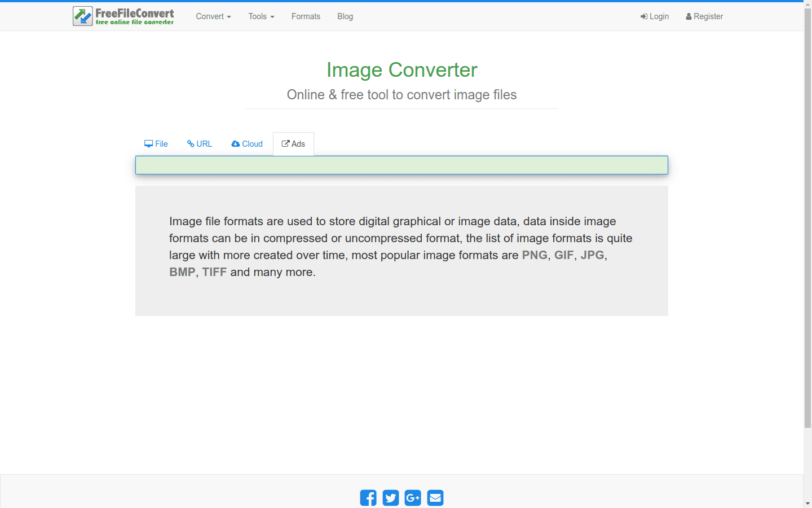Switch to the Cloud tab
812x508 pixels.
[246, 144]
